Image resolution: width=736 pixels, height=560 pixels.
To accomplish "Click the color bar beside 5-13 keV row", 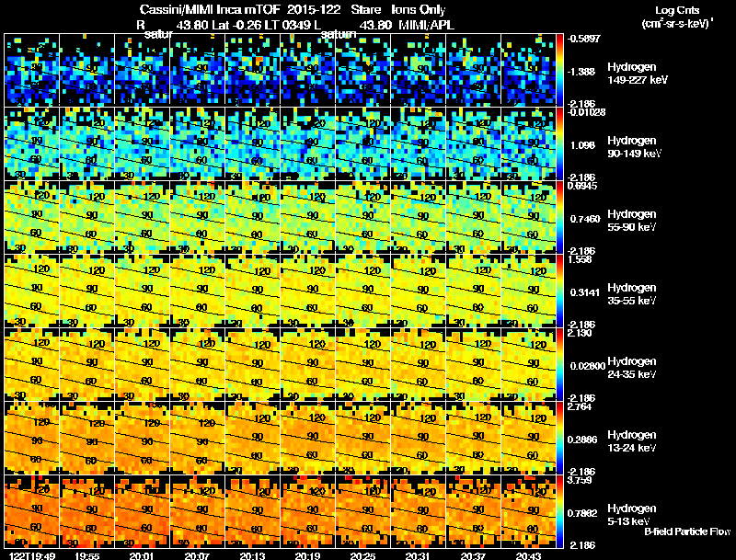I will point(559,511).
